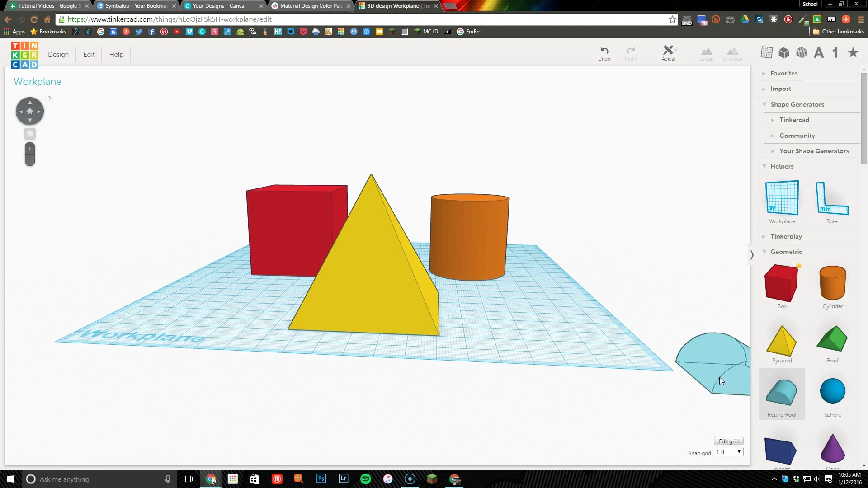Click the Edit grid button
This screenshot has width=868, height=488.
(x=728, y=441)
